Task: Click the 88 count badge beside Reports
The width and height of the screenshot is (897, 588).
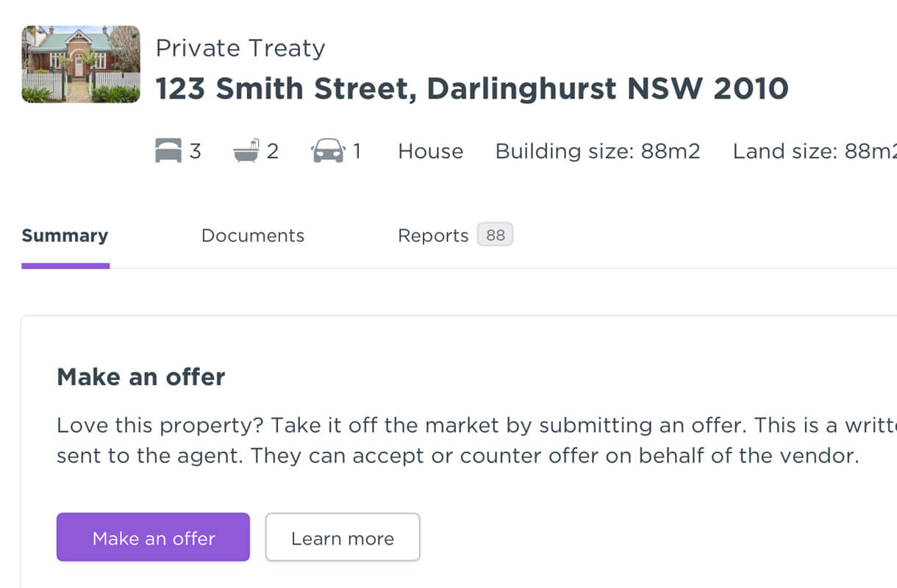Action: 496,235
